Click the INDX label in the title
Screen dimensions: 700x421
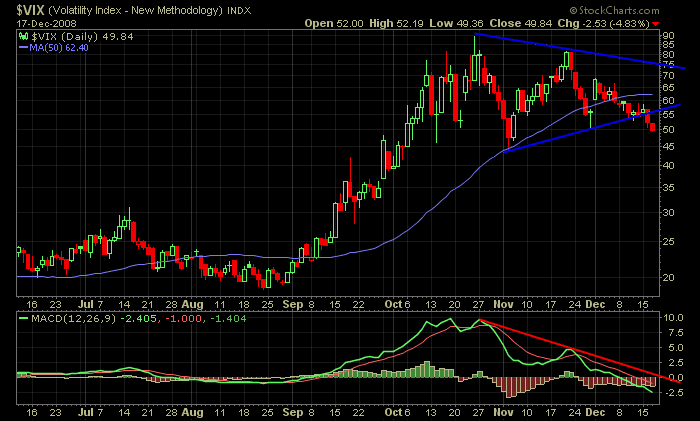point(239,11)
